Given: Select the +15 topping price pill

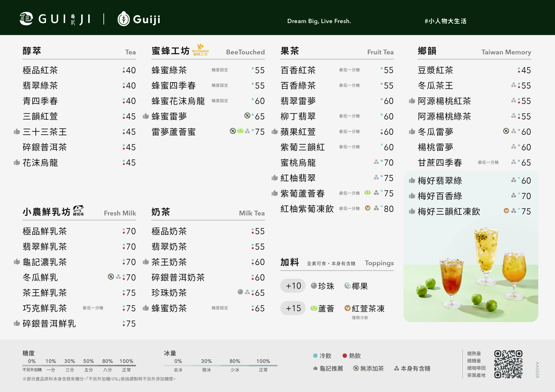Looking at the screenshot, I should 293,308.
